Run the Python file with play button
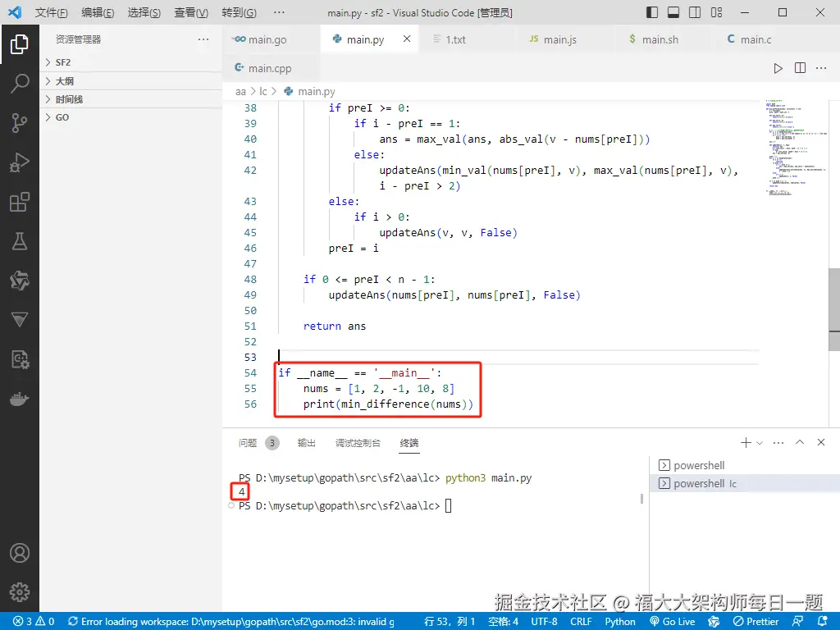 tap(778, 68)
